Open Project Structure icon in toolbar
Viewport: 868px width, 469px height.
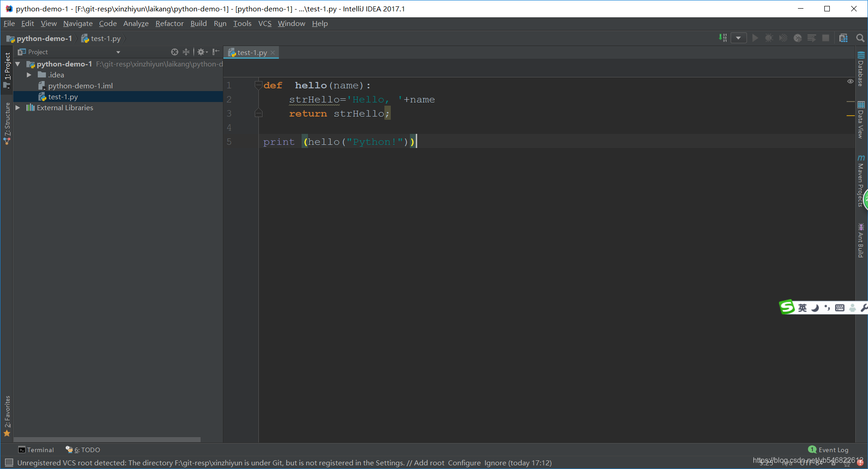843,38
